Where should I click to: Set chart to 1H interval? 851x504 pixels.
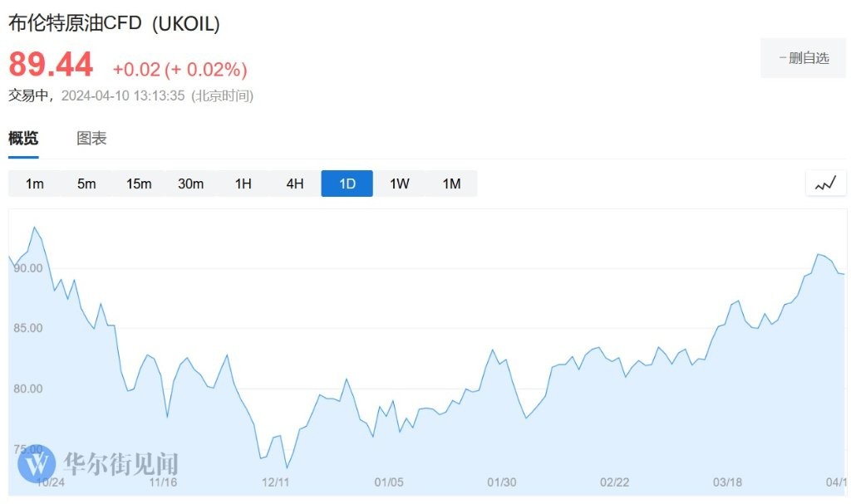[x=243, y=183]
